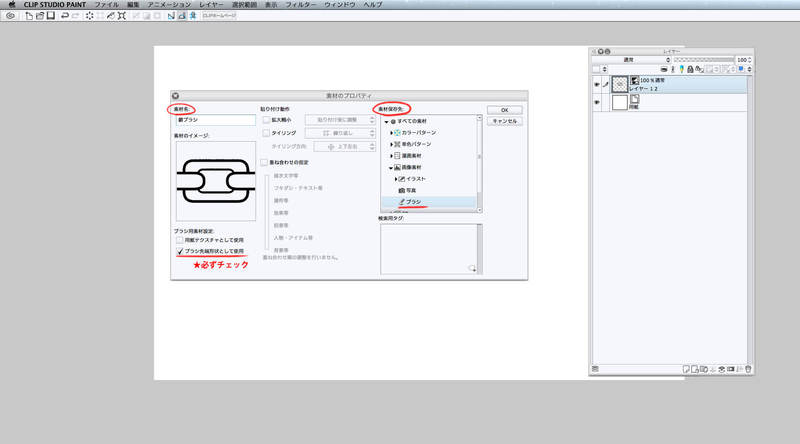Viewport: 800px width, 444px height.
Task: Select the ブラシ folder in material tree
Action: pyautogui.click(x=416, y=203)
